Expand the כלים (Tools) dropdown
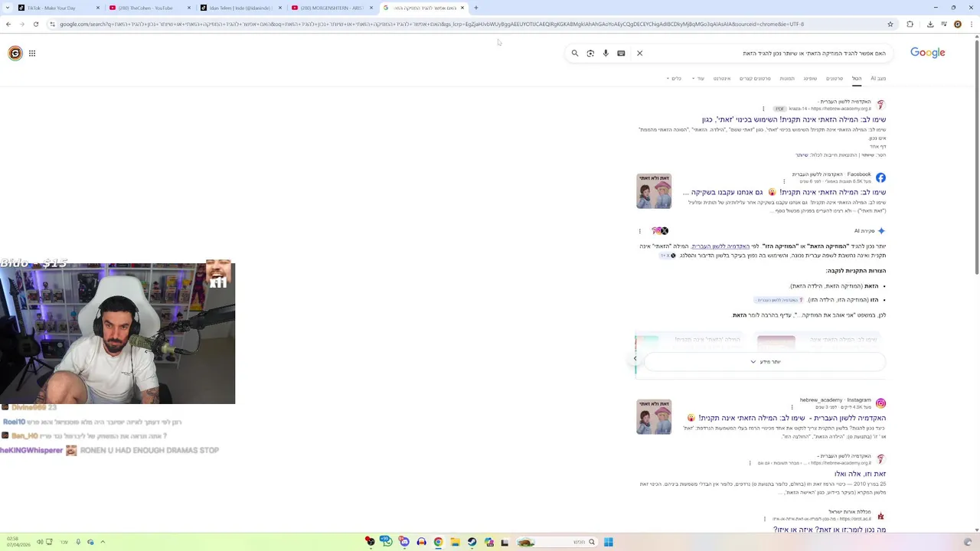The image size is (980, 551). 674,78
